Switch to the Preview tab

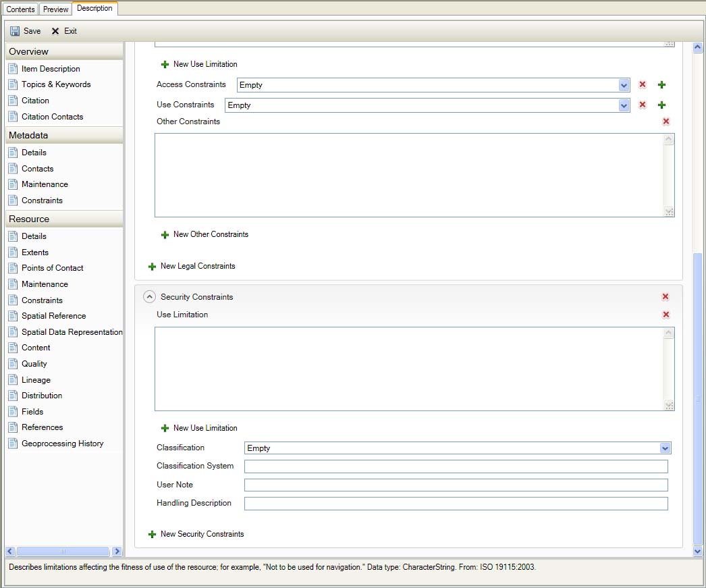coord(56,9)
